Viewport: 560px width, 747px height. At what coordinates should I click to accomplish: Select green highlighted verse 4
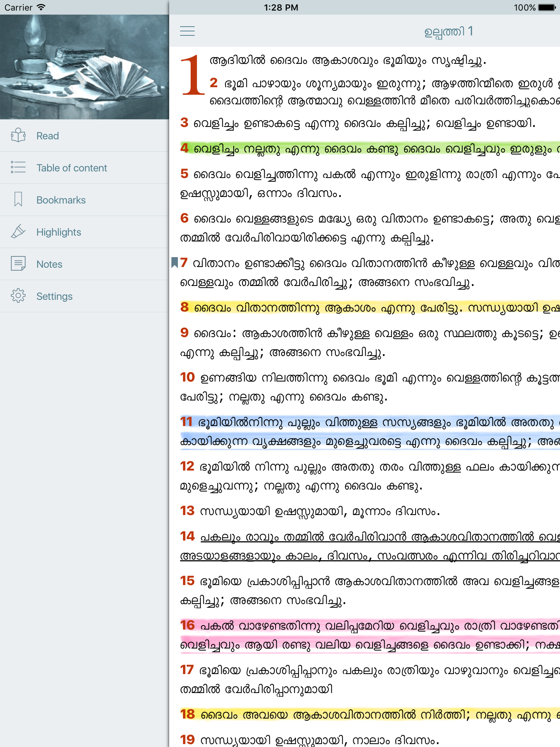(370, 148)
